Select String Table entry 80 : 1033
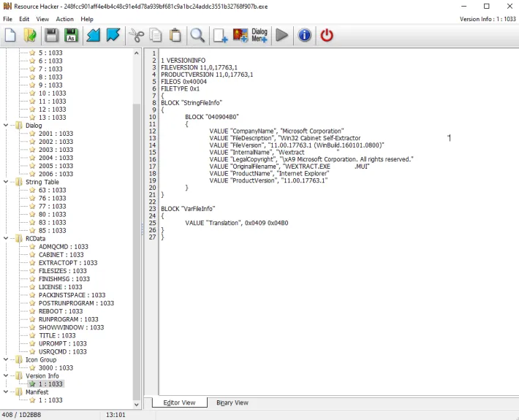The image size is (519, 420). pyautogui.click(x=53, y=214)
